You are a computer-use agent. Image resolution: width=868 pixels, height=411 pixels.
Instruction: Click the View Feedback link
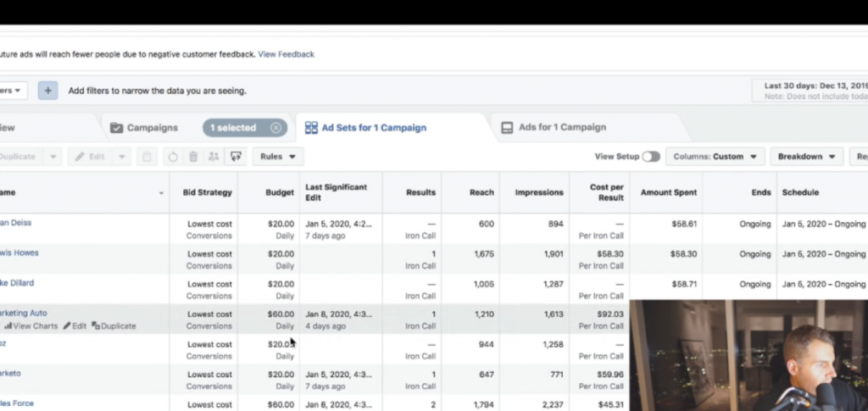click(287, 54)
